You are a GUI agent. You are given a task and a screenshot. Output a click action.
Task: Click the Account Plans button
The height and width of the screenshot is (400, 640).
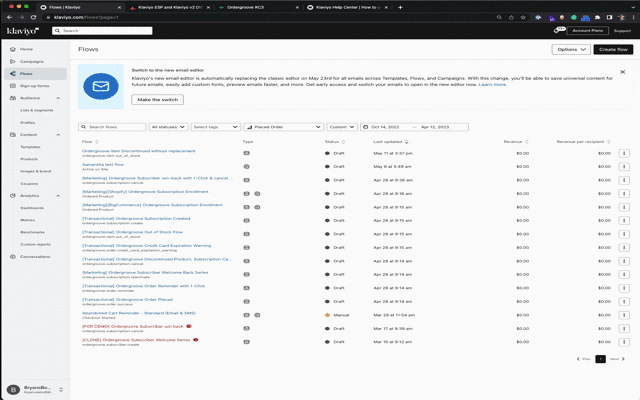(587, 31)
